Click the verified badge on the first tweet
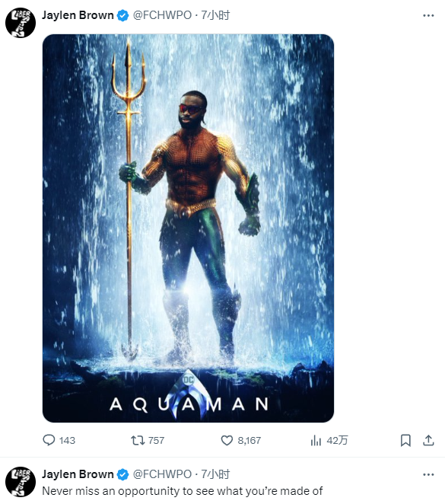Screen dimensions: 445x504 (122, 15)
